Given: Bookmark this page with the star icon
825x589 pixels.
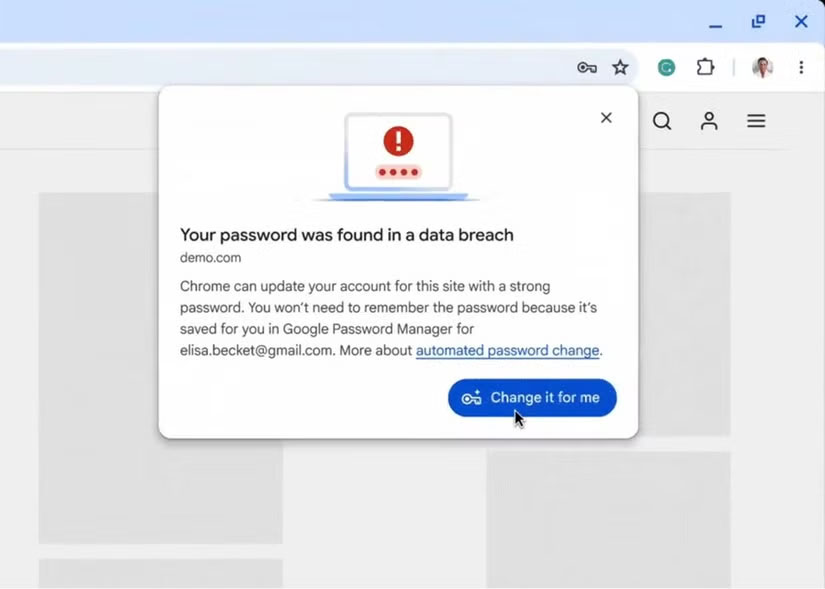Looking at the screenshot, I should coord(621,67).
